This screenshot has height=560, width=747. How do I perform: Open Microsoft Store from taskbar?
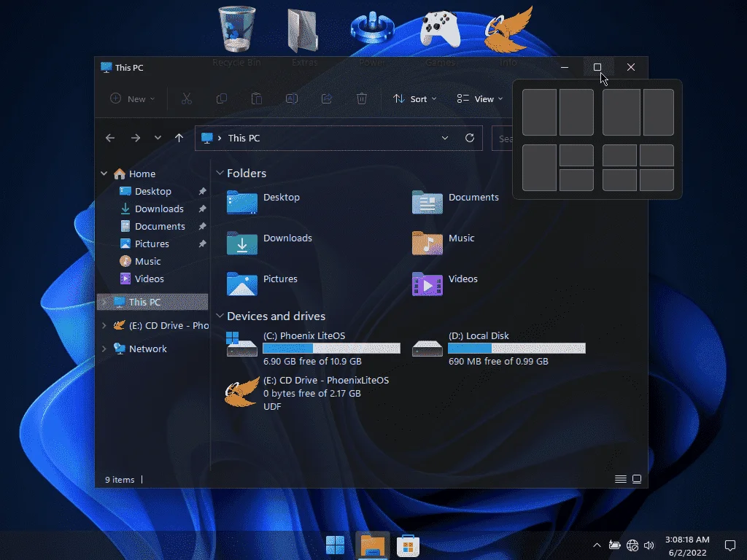[x=408, y=545]
